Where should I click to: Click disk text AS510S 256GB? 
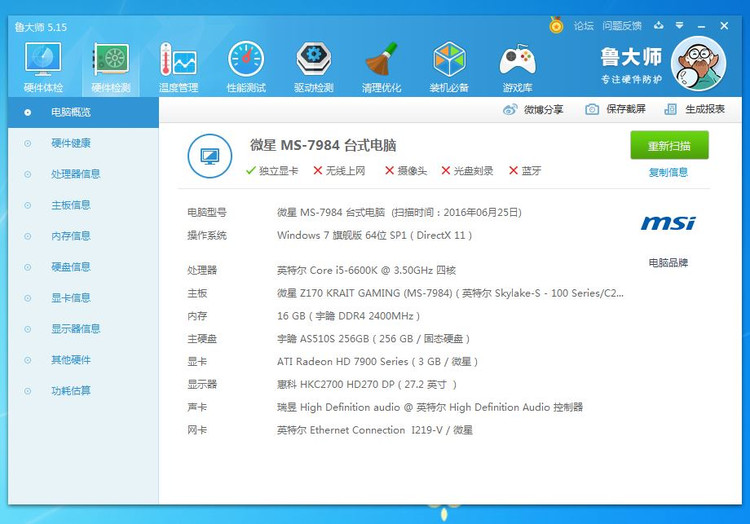[x=374, y=339]
